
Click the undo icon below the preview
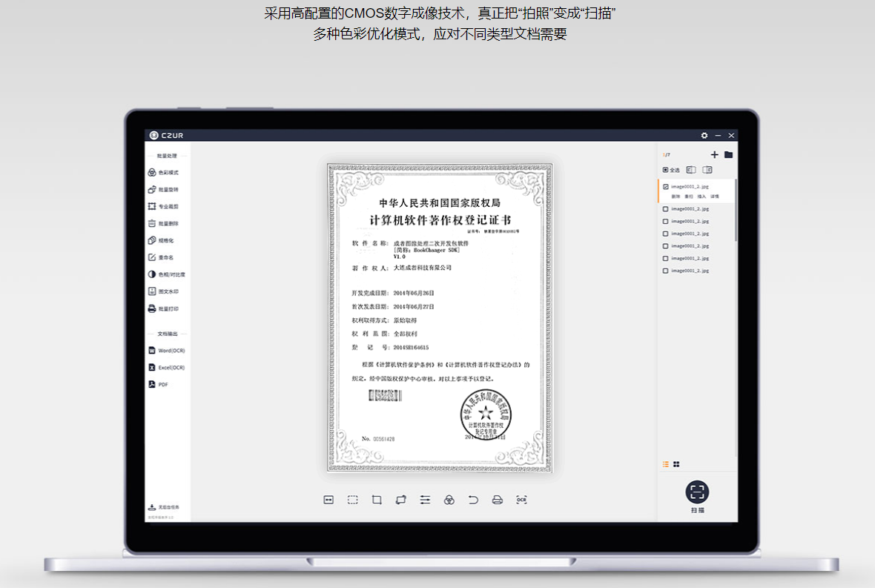[473, 500]
